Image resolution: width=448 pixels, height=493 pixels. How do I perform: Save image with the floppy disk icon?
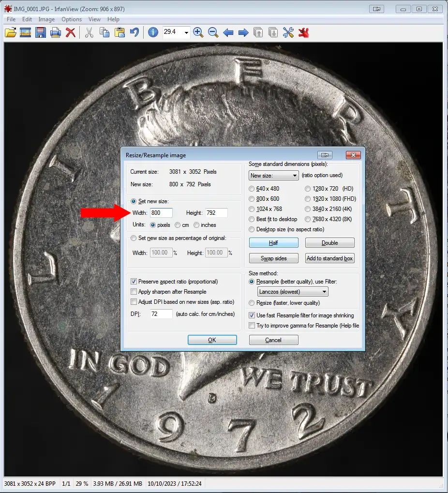(x=40, y=32)
